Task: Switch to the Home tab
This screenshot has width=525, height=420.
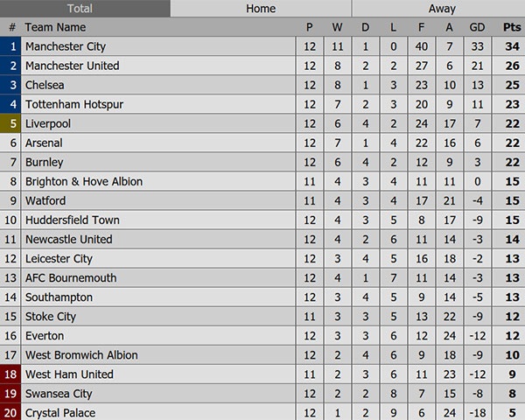Action: (261, 9)
